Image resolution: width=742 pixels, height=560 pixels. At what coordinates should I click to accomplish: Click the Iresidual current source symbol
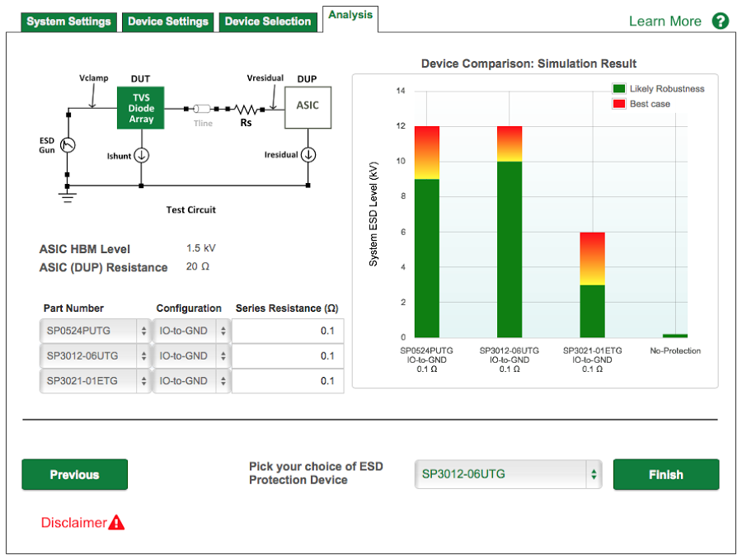tap(308, 154)
